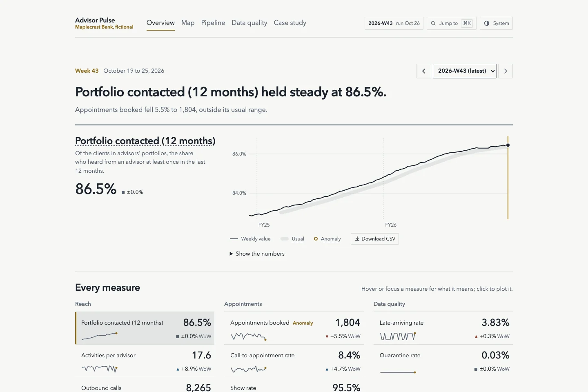Select the Portfolio contacted (12 months) measure card
This screenshot has width=588, height=392.
click(x=145, y=328)
